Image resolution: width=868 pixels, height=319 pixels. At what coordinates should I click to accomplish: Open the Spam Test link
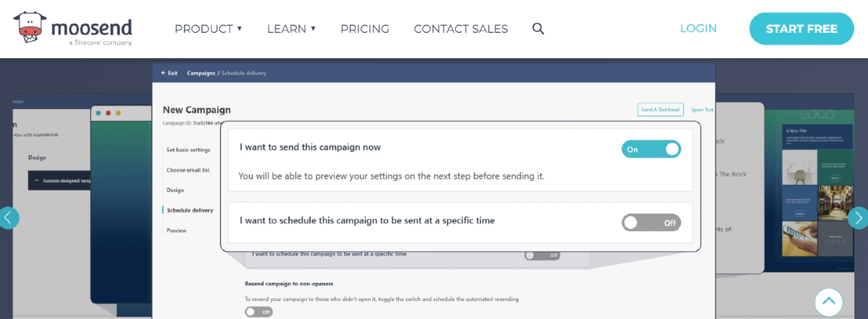[702, 110]
